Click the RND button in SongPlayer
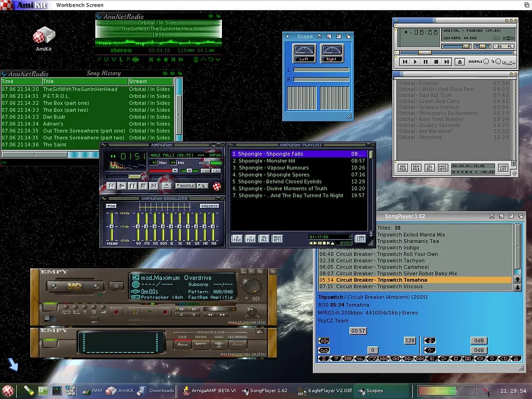Viewport: 532px width, 399px height. (x=347, y=359)
